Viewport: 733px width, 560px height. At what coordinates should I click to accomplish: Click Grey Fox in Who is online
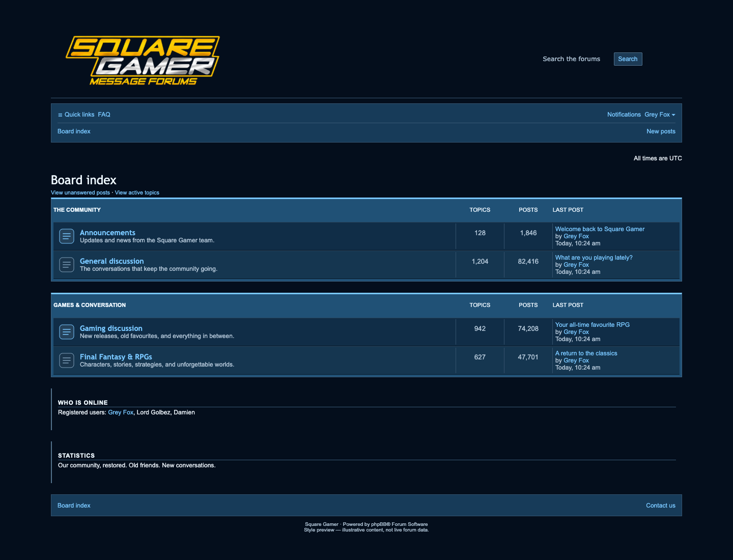point(121,412)
